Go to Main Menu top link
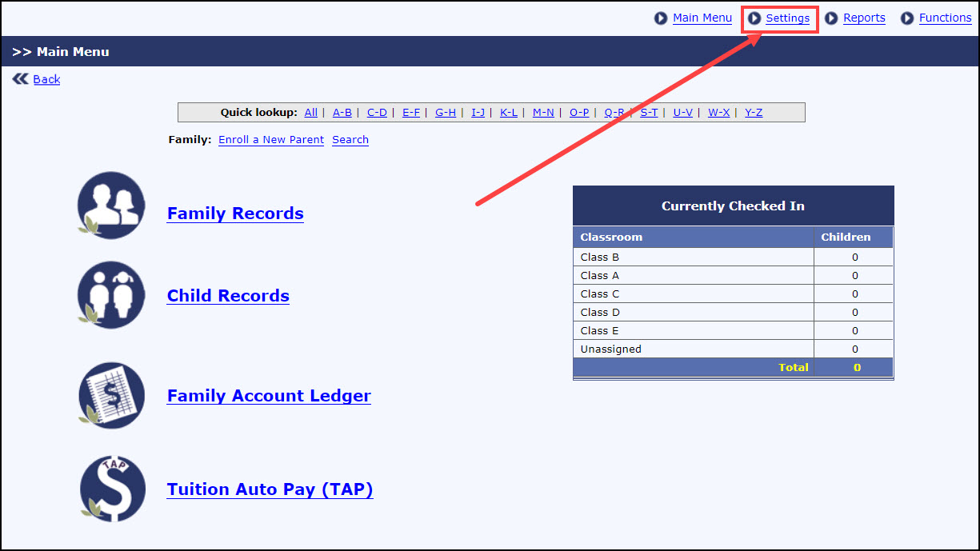 (x=702, y=18)
